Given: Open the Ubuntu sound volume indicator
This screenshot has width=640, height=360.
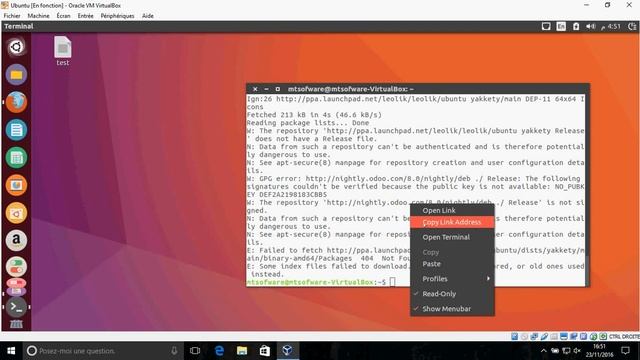Looking at the screenshot, I should click(591, 27).
